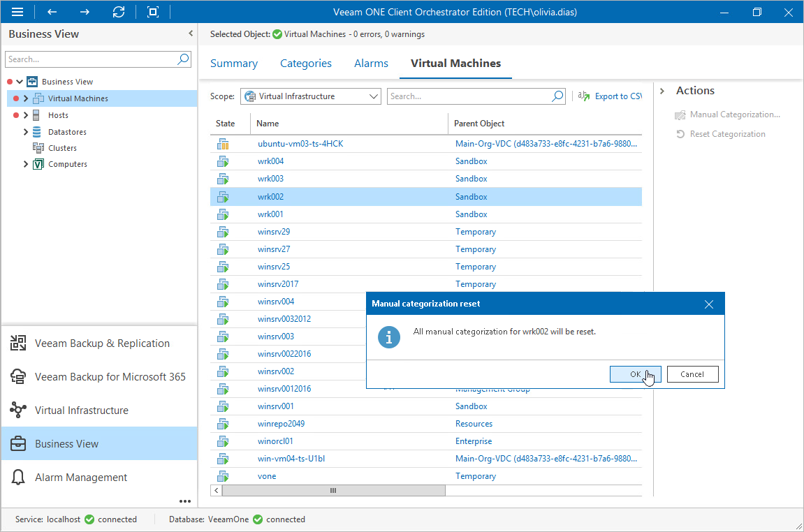
Task: Open Veeam Backup for Microsoft 365 view
Action: [x=99, y=377]
